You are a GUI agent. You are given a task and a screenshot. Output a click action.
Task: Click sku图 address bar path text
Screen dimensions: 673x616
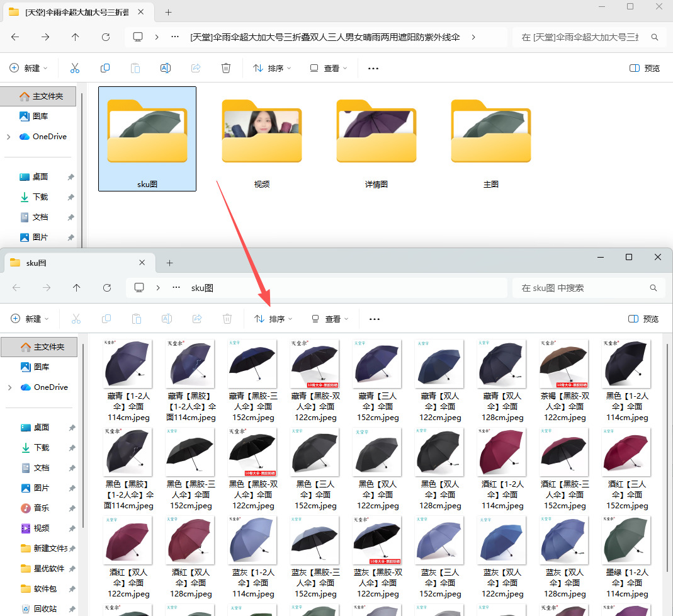coord(202,288)
